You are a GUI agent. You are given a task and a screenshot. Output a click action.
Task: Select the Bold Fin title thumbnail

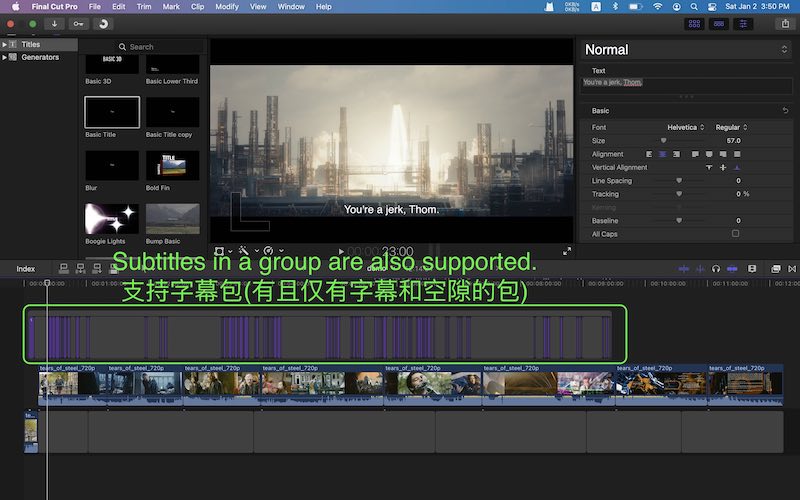pyautogui.click(x=172, y=165)
